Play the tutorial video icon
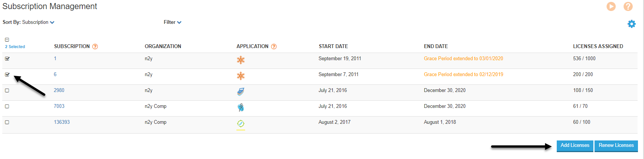 coord(611,6)
